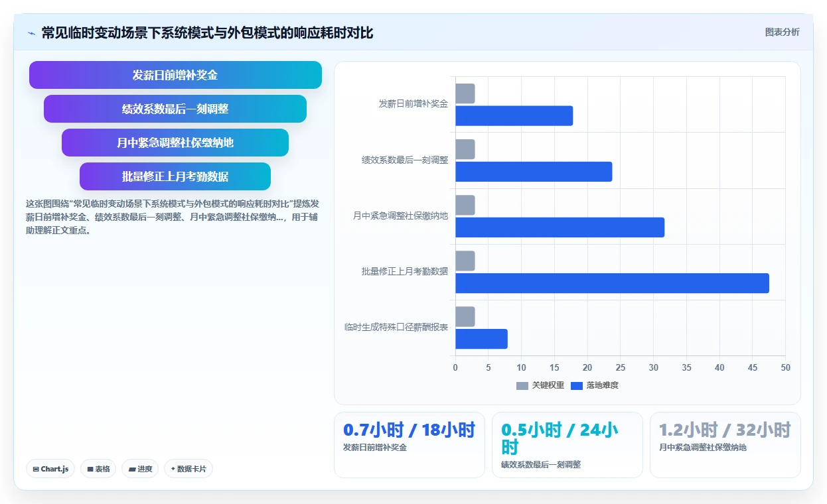
Task: Click the chart title 常见临时变动场景下系统模式与外包模式的响应耗时对比
Action: point(207,32)
